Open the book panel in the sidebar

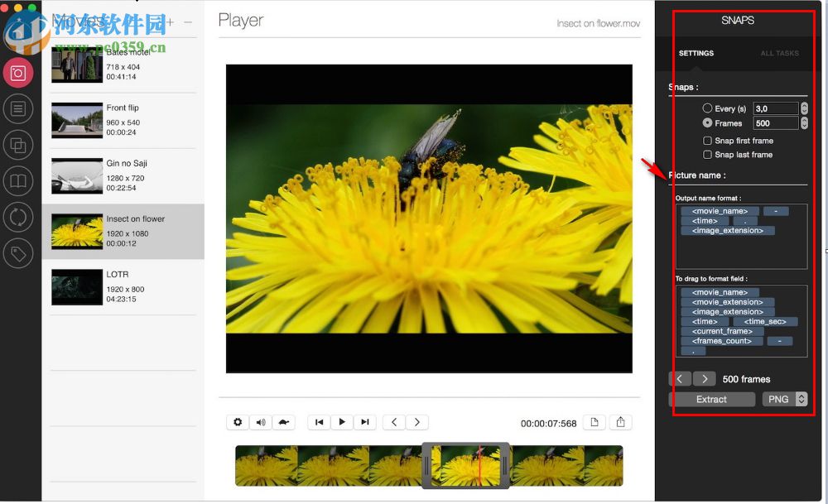[18, 180]
